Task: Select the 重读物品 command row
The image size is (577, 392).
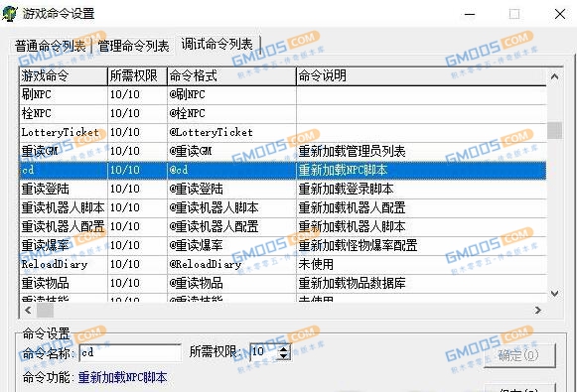Action: [x=283, y=283]
